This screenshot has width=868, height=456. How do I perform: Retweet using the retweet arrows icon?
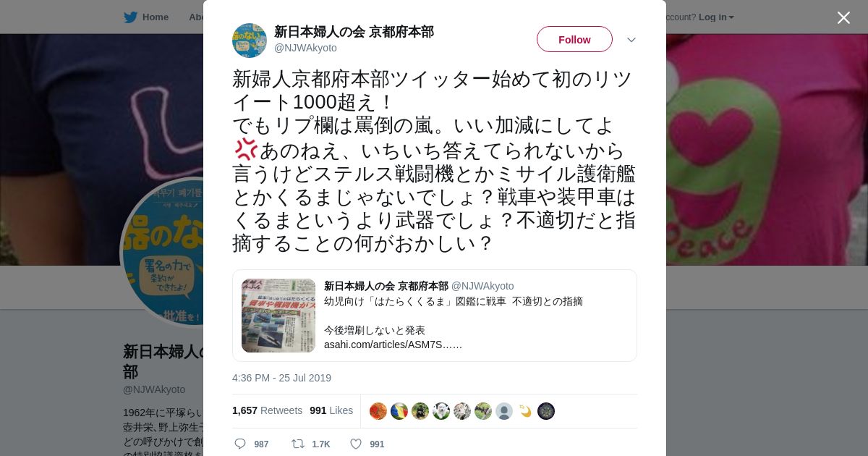(x=297, y=444)
